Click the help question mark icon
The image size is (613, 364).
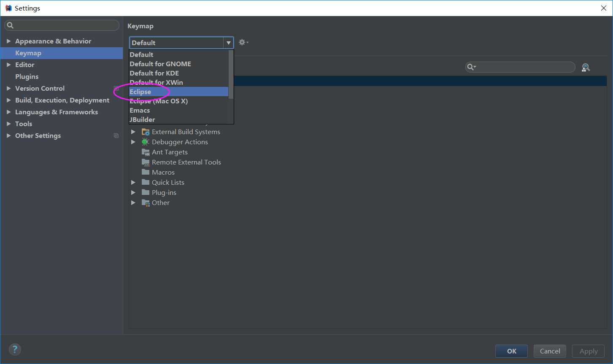[x=15, y=349]
